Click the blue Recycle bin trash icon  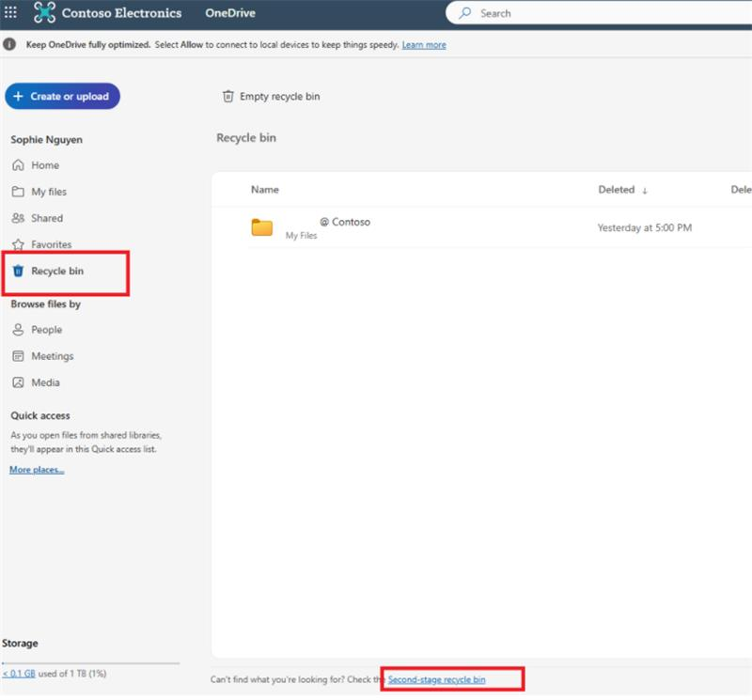(18, 271)
